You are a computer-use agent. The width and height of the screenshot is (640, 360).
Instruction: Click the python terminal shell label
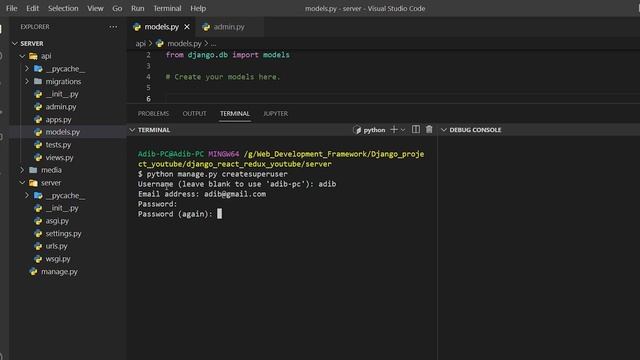pyautogui.click(x=369, y=130)
